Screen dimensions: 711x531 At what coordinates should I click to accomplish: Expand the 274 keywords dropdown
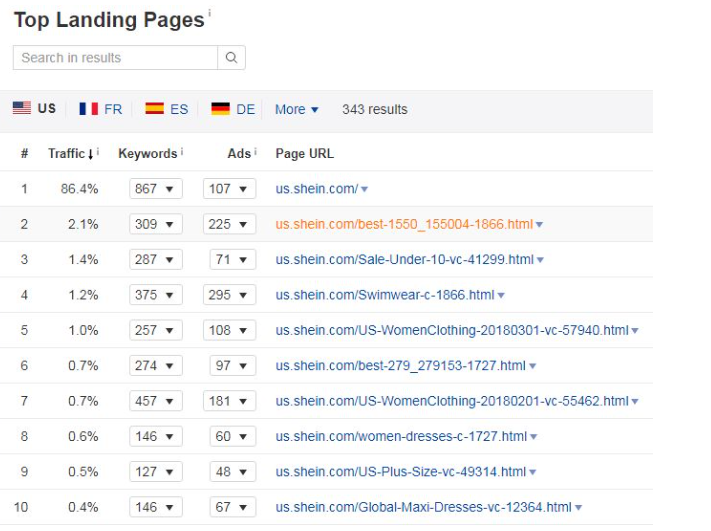tap(156, 365)
